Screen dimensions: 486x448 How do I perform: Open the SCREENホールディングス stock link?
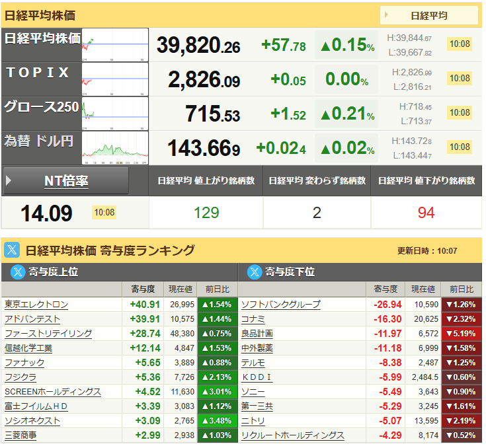coord(53,392)
